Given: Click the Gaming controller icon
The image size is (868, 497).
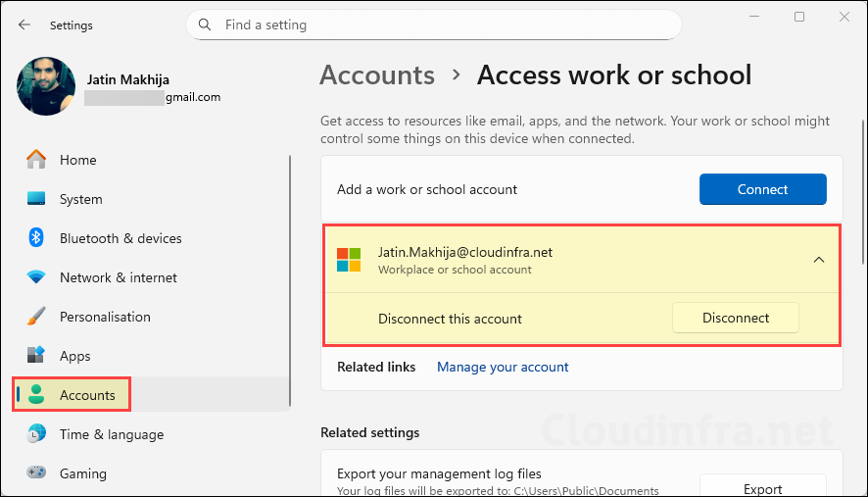Looking at the screenshot, I should tap(36, 472).
